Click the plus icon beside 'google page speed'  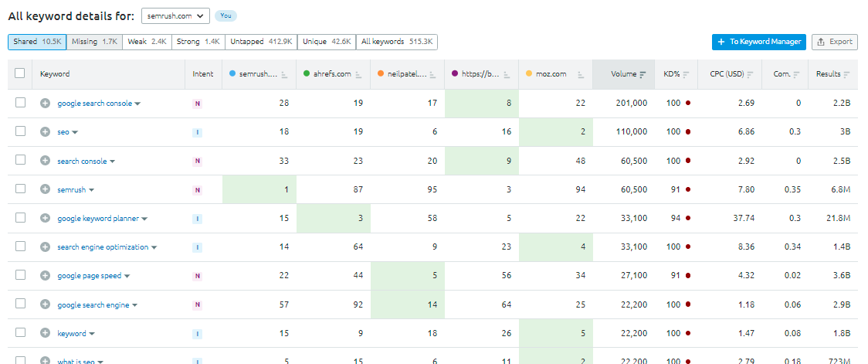point(46,276)
